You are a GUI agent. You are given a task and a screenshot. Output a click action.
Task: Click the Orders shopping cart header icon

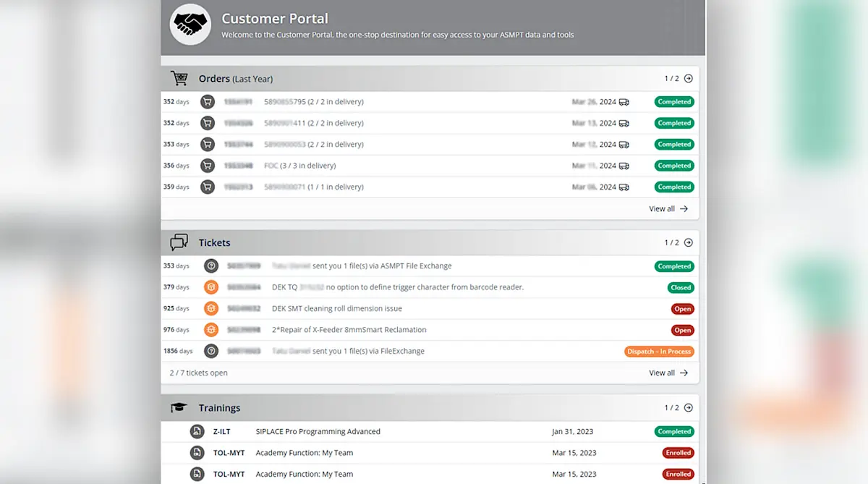click(x=179, y=79)
